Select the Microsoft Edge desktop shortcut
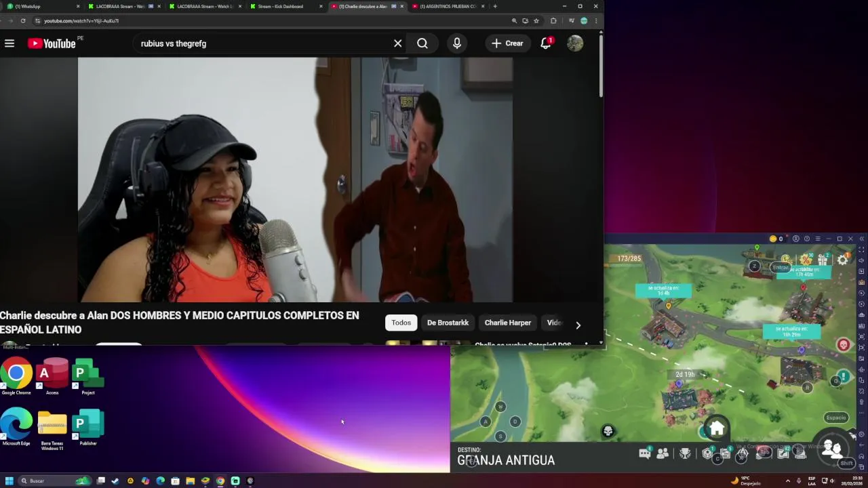 click(16, 427)
